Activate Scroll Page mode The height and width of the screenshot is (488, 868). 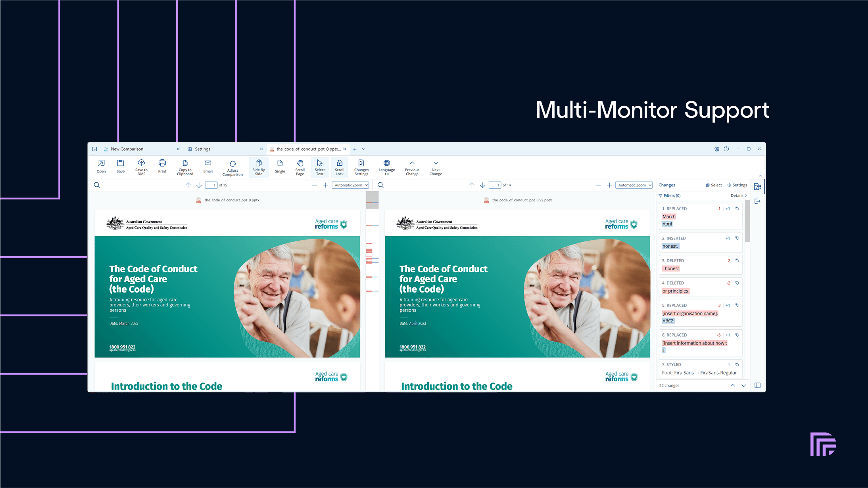[300, 167]
